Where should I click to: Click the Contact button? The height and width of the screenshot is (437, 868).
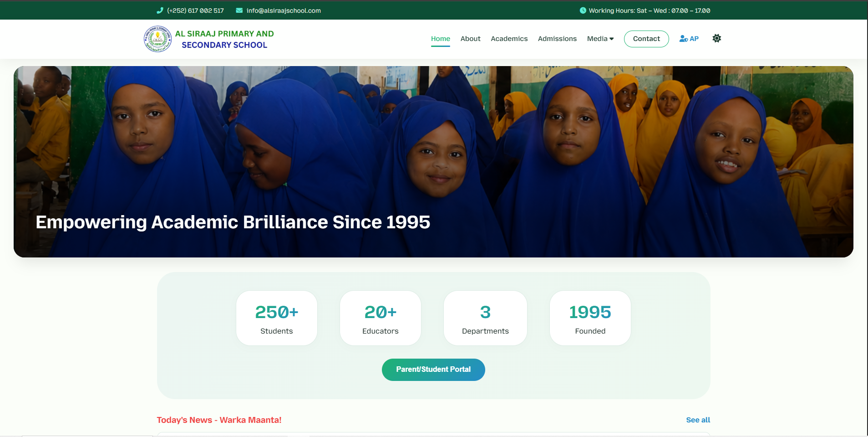(x=646, y=39)
